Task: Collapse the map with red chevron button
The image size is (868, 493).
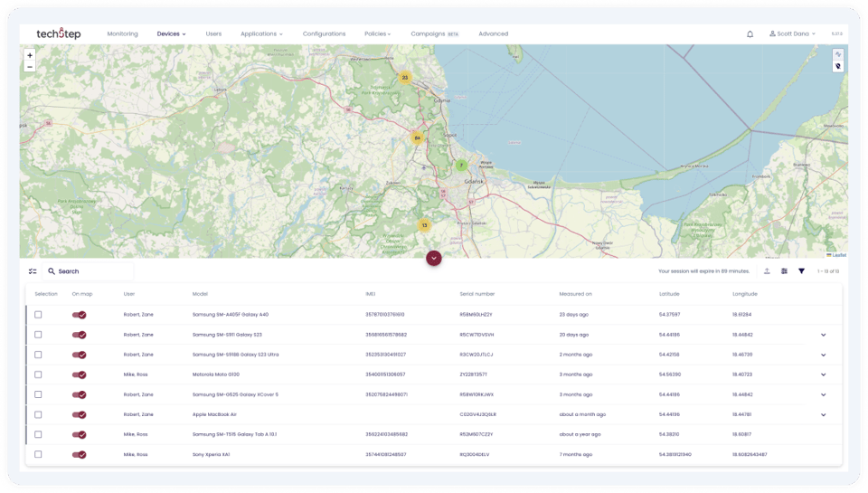Action: point(434,258)
